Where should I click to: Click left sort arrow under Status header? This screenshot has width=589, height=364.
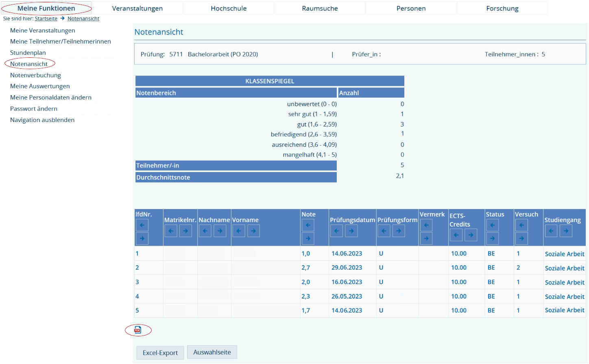point(492,225)
